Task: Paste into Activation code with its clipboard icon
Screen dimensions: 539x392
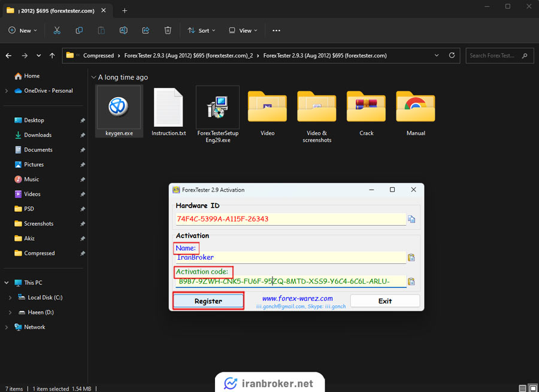Action: click(x=411, y=281)
